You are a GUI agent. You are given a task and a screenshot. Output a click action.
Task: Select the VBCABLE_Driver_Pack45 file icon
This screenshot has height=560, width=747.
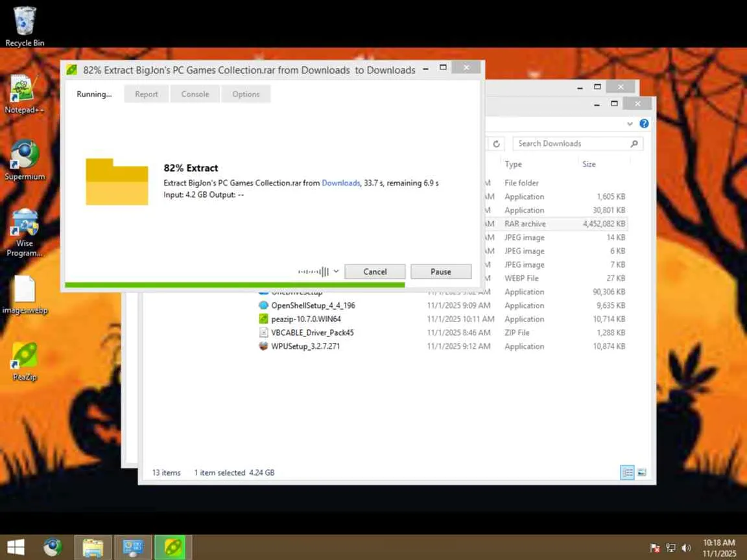coord(263,332)
